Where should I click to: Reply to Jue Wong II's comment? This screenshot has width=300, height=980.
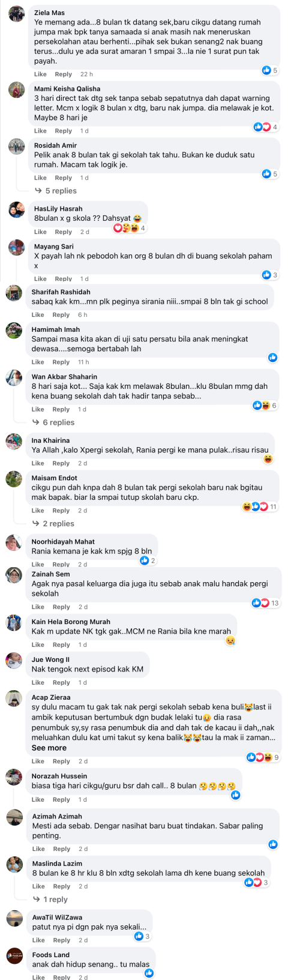[61, 682]
